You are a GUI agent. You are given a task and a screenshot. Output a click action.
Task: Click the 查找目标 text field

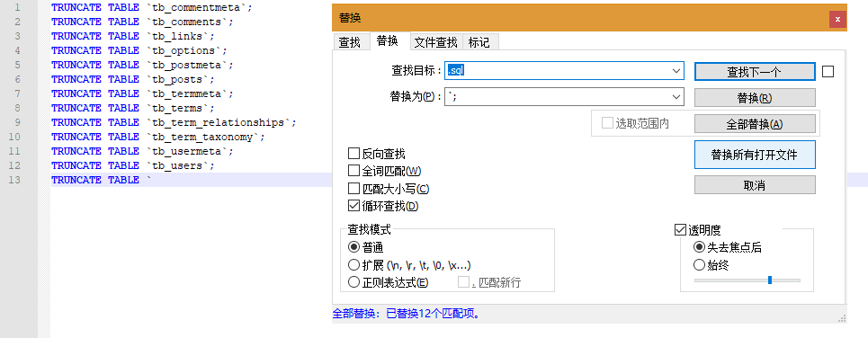point(557,71)
